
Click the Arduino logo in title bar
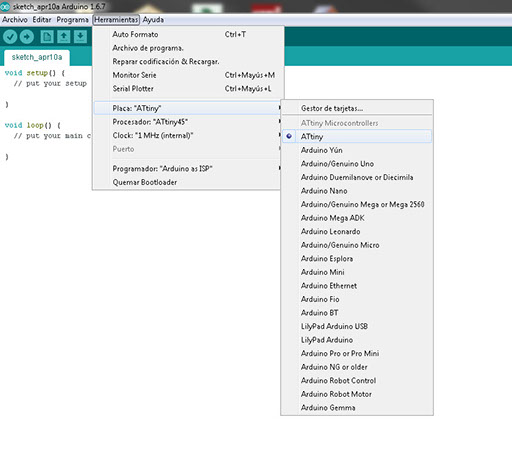click(5, 6)
